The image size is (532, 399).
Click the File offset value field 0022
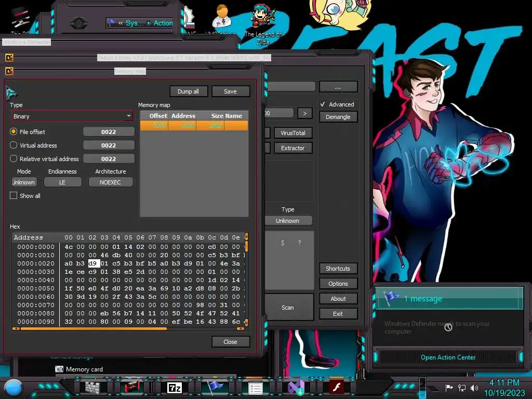(x=109, y=131)
